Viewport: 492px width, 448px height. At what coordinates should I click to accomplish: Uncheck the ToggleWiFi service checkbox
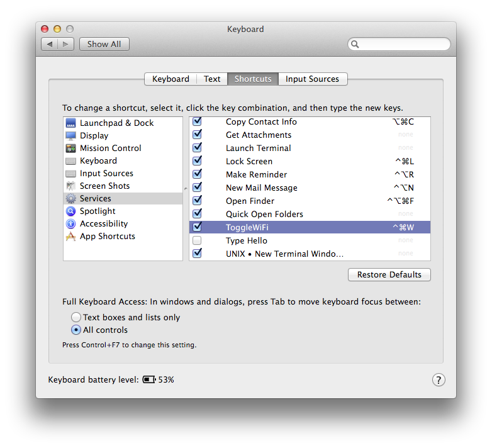coord(198,227)
